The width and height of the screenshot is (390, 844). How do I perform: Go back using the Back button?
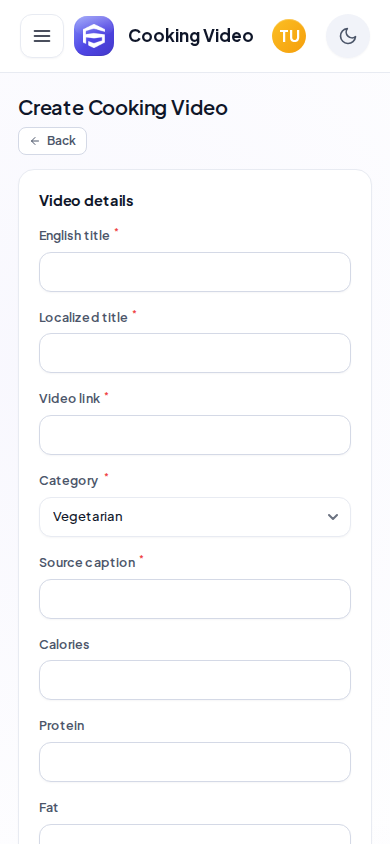coord(53,141)
